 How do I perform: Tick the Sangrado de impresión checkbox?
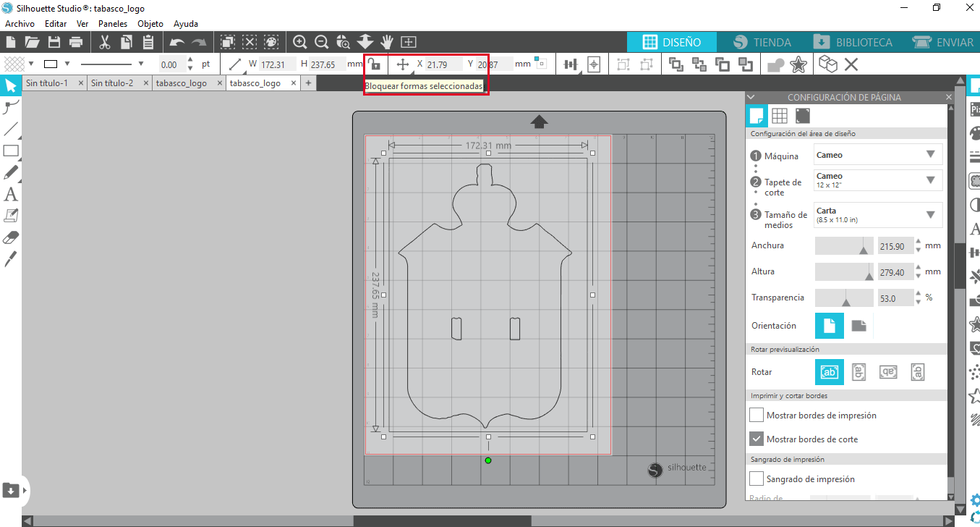pyautogui.click(x=757, y=478)
